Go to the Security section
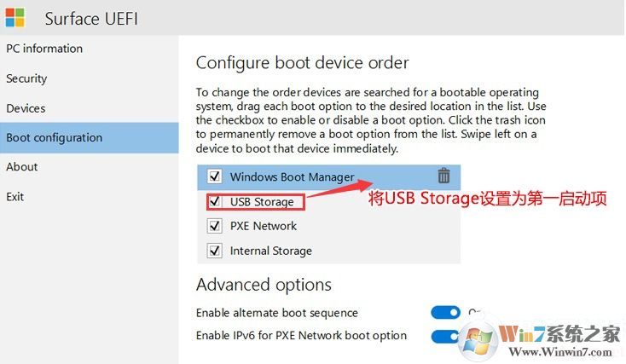The image size is (626, 364). (x=26, y=78)
